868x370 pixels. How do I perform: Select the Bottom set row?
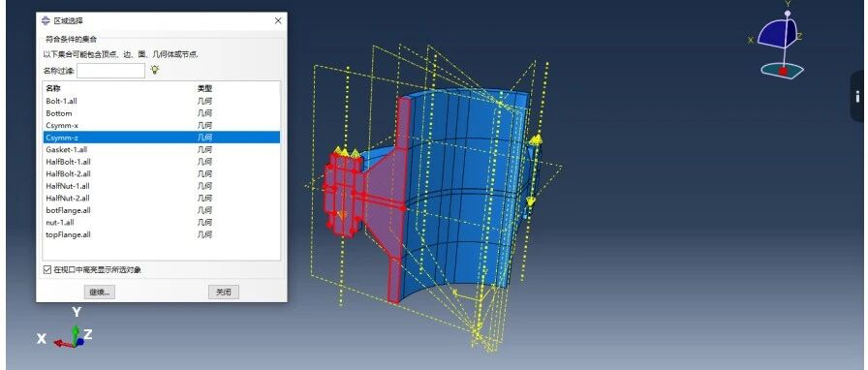tap(161, 113)
